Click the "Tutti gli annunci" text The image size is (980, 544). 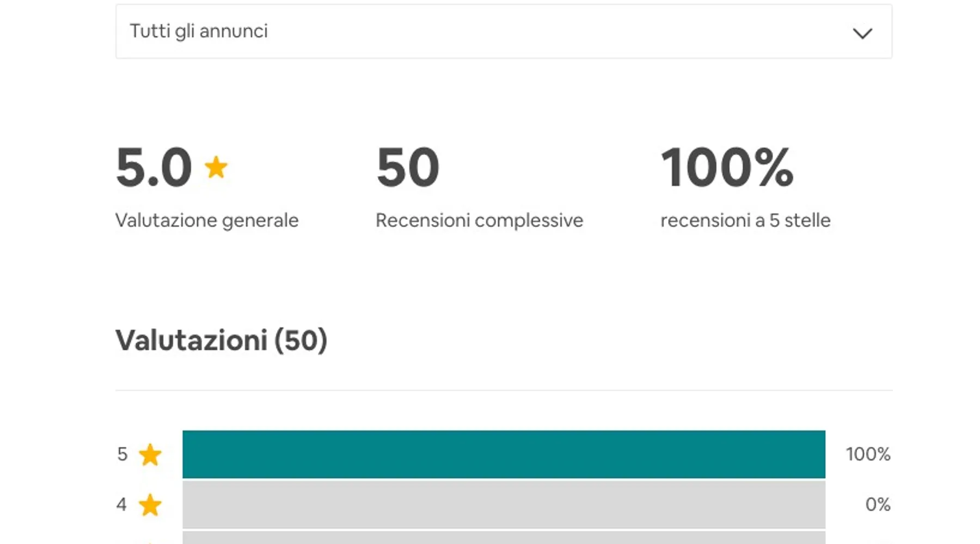pos(199,32)
